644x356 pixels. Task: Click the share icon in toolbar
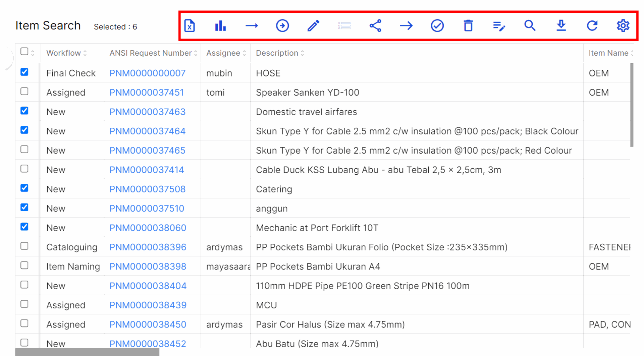click(x=375, y=26)
